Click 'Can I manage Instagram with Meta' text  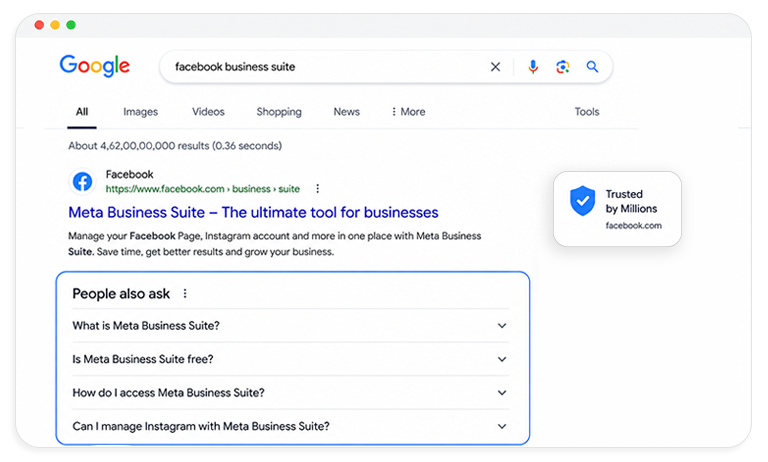pyautogui.click(x=201, y=426)
